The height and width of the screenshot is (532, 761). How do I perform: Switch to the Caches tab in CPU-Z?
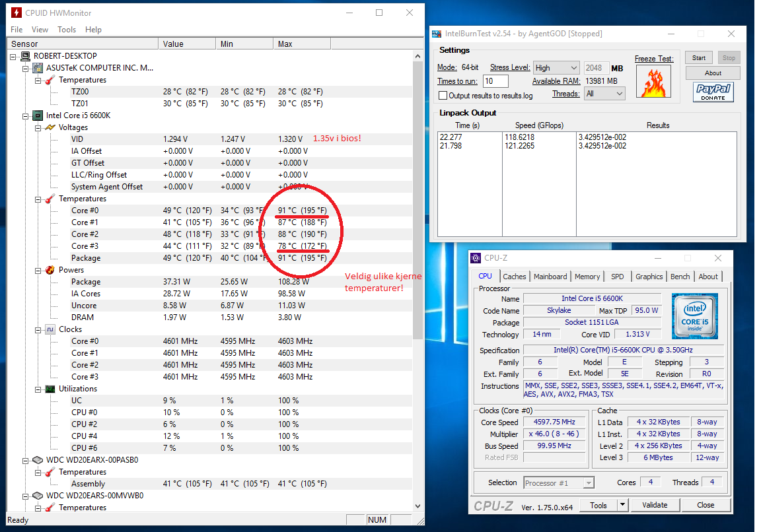[514, 277]
